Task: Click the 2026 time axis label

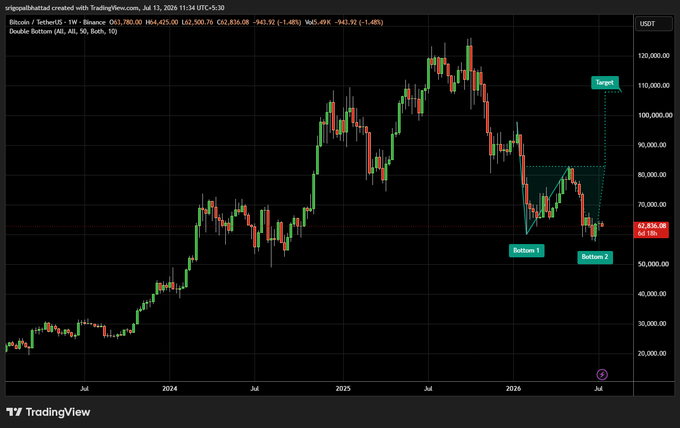Action: [513, 388]
